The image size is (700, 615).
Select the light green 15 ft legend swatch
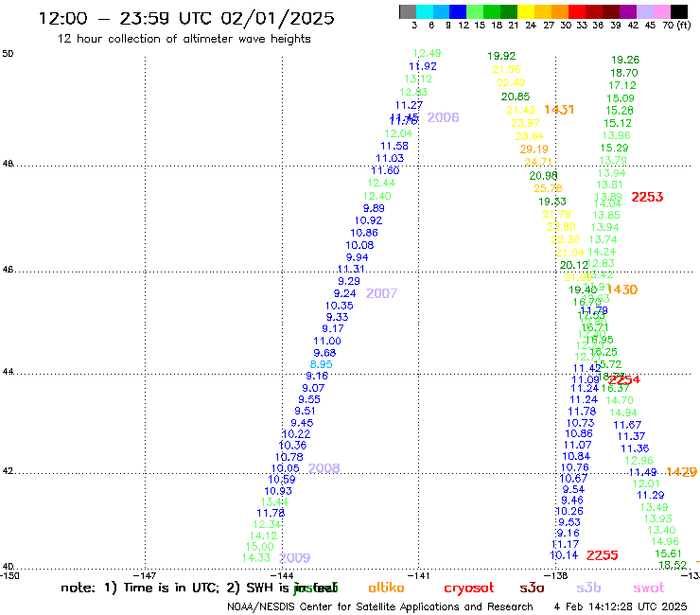(475, 11)
